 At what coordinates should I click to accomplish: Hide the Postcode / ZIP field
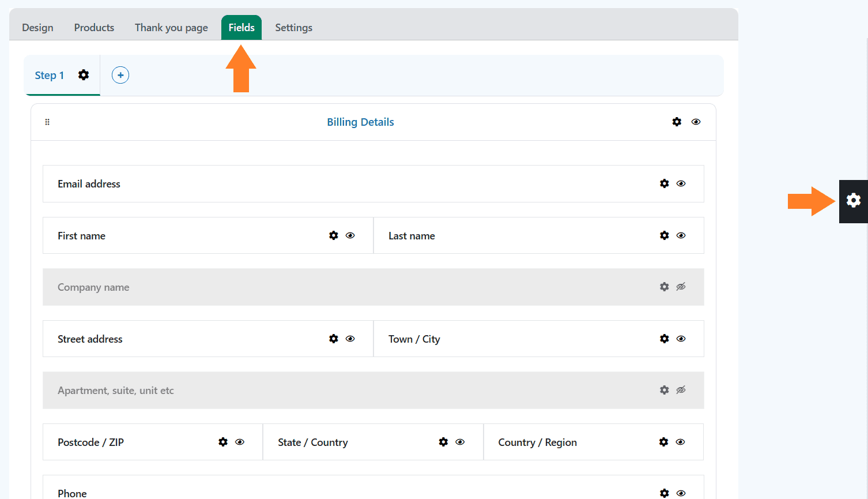[x=240, y=442]
